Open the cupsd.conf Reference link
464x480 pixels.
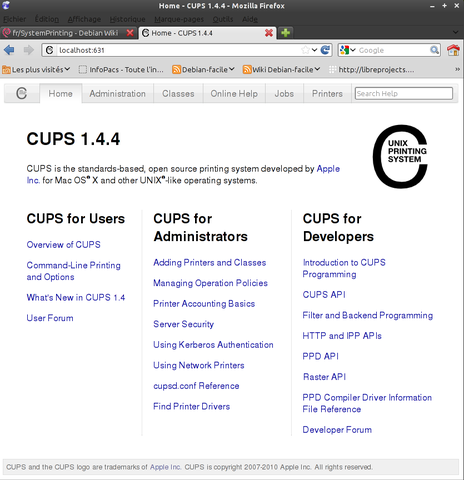(x=196, y=386)
